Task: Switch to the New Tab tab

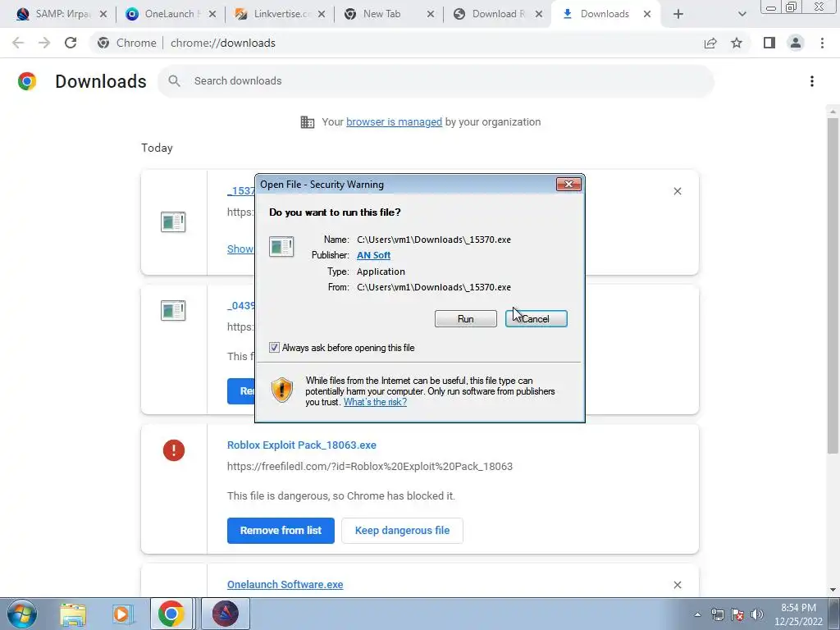Action: 390,14
